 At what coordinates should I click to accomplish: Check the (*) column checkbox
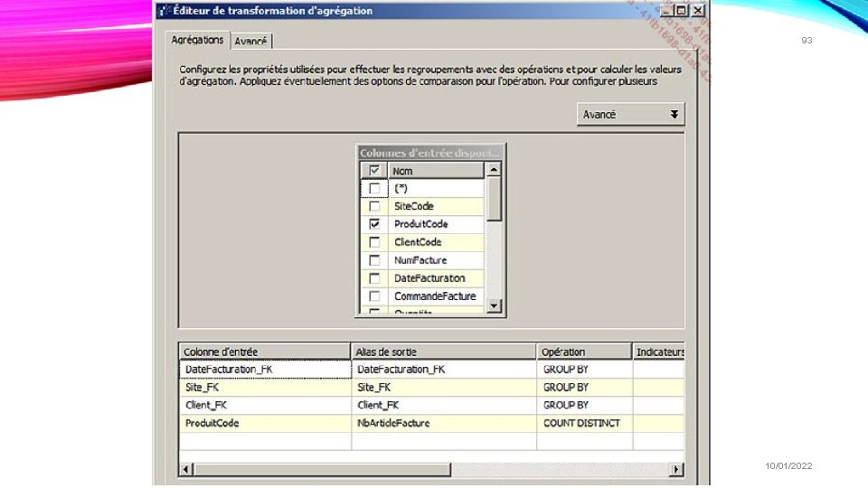click(x=374, y=188)
